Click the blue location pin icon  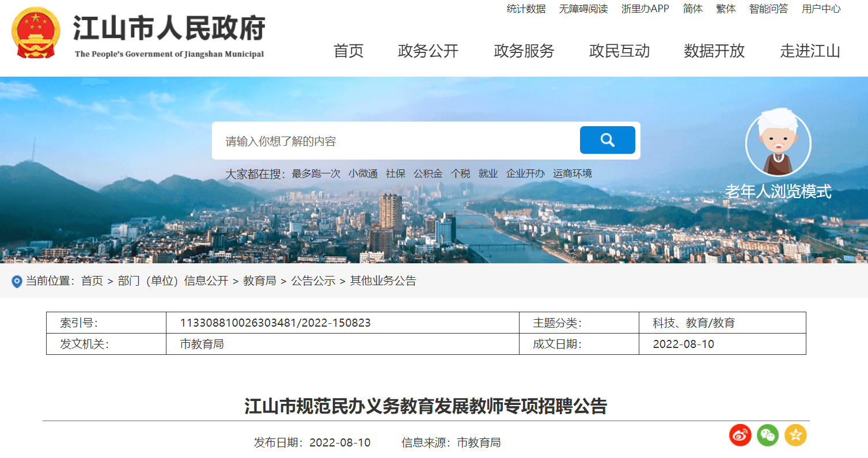17,282
